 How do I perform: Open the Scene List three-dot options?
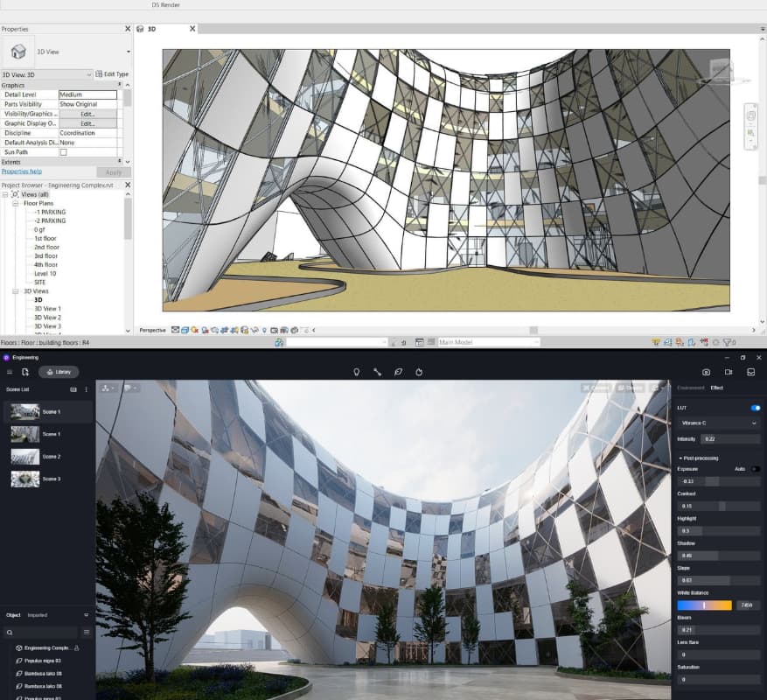(x=86, y=389)
